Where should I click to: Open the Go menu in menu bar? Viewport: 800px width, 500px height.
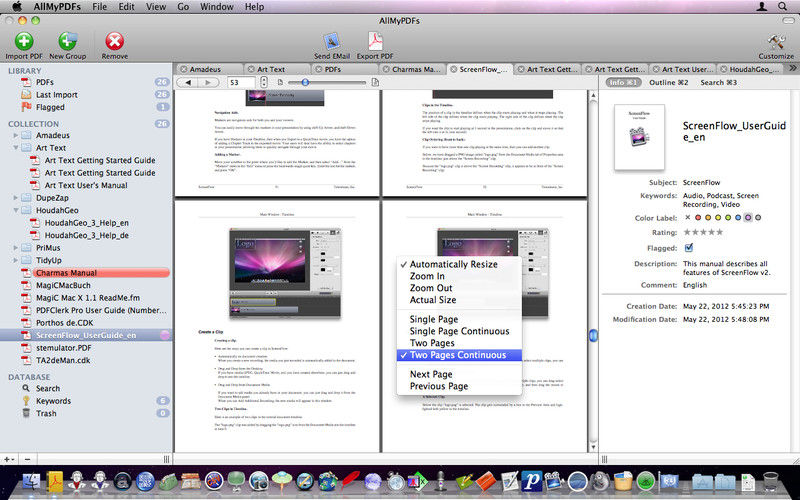[x=183, y=7]
